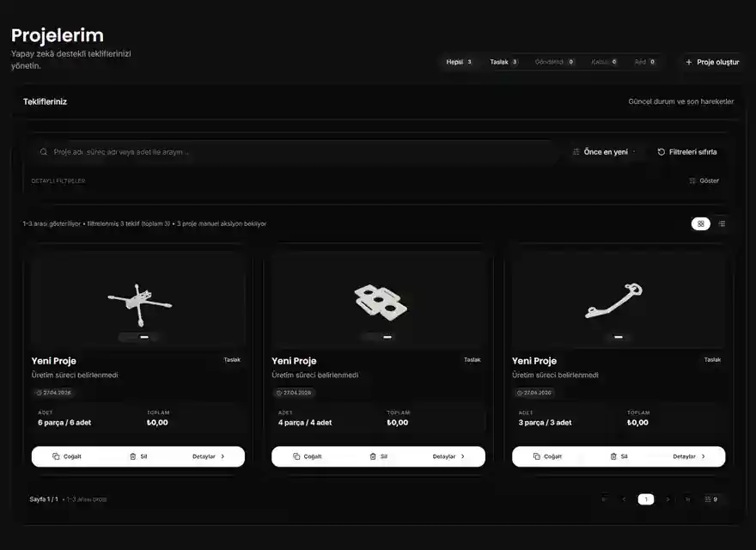
Task: Click the search magnifier icon in the search bar
Action: pyautogui.click(x=44, y=152)
